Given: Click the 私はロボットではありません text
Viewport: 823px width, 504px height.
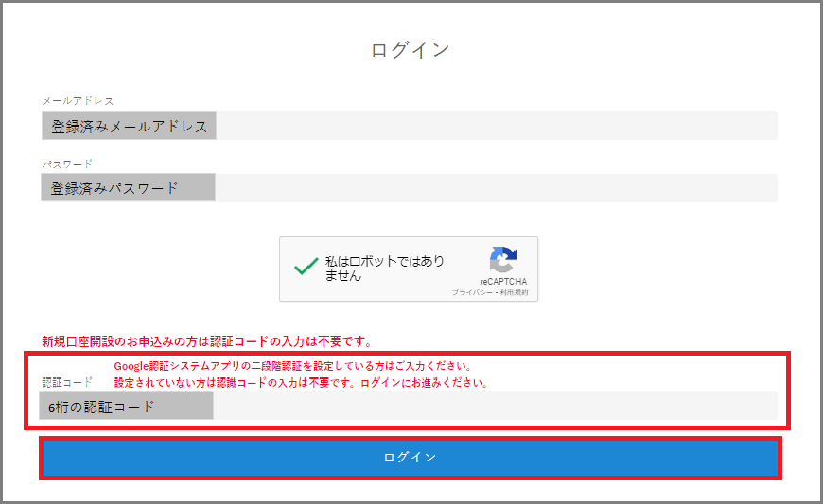Looking at the screenshot, I should pos(385,268).
